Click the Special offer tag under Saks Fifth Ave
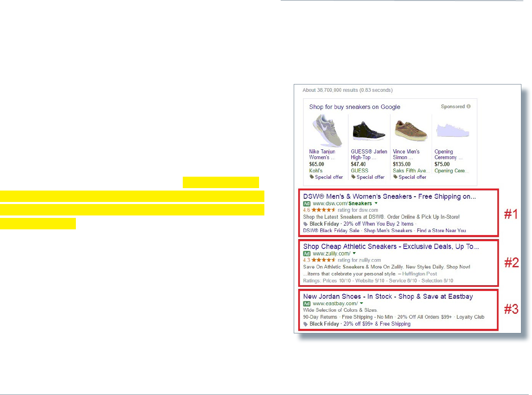This screenshot has width=532, height=395. coord(410,177)
